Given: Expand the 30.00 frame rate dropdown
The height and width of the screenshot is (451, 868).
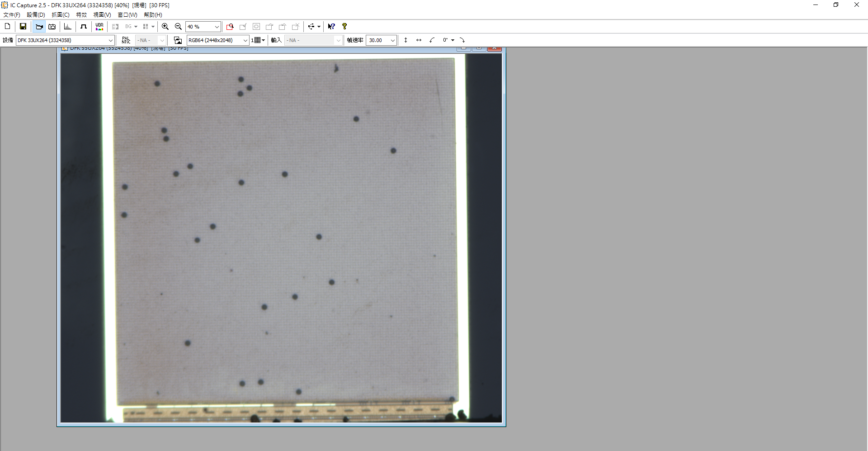Looking at the screenshot, I should point(392,40).
